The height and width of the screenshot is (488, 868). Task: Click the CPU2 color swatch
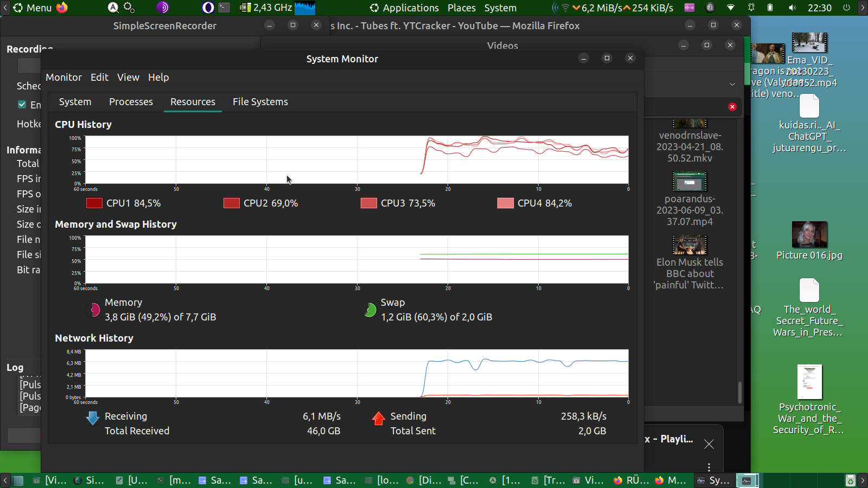point(232,203)
